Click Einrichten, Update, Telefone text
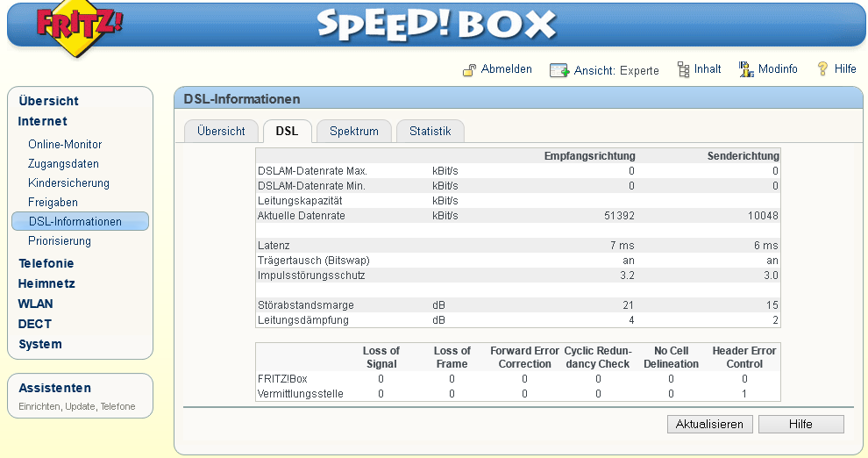The height and width of the screenshot is (458, 868). (x=77, y=406)
